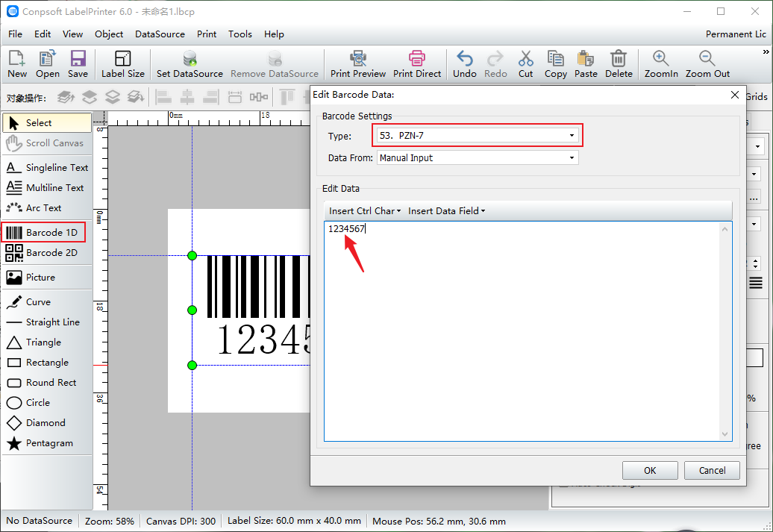Open File menu
The width and height of the screenshot is (773, 532).
pyautogui.click(x=15, y=34)
